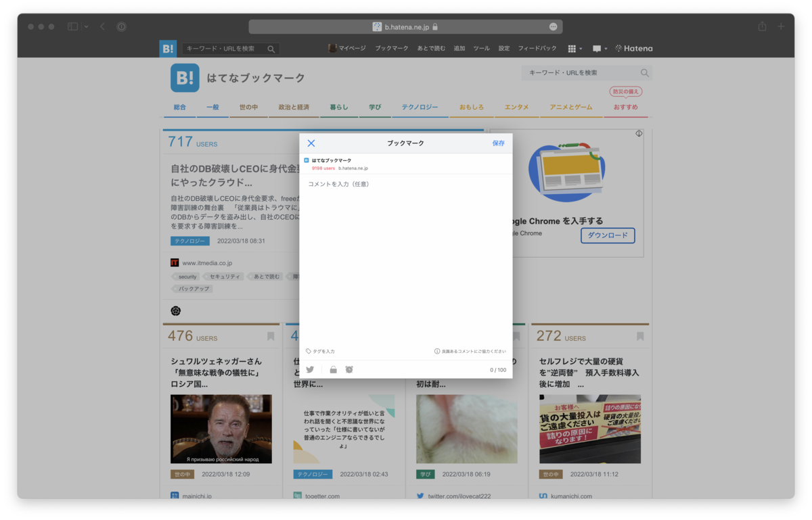
Task: Toggle the alarm clock read-later icon
Action: point(349,370)
